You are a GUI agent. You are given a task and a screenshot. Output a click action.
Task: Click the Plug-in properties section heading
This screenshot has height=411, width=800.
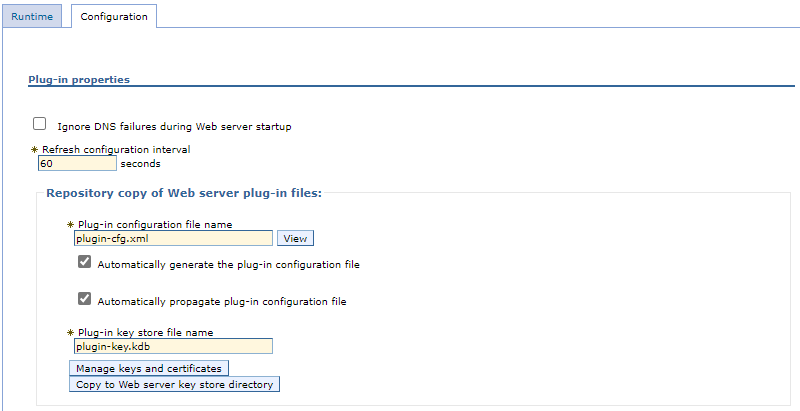tap(79, 80)
